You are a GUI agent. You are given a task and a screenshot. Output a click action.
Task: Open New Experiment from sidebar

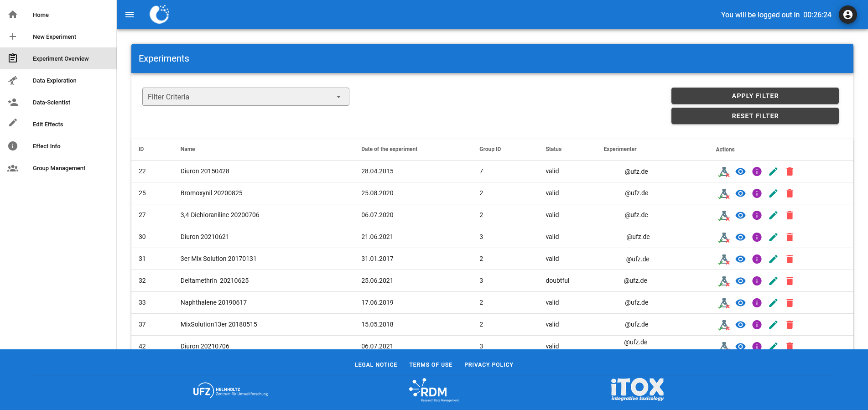pos(58,36)
